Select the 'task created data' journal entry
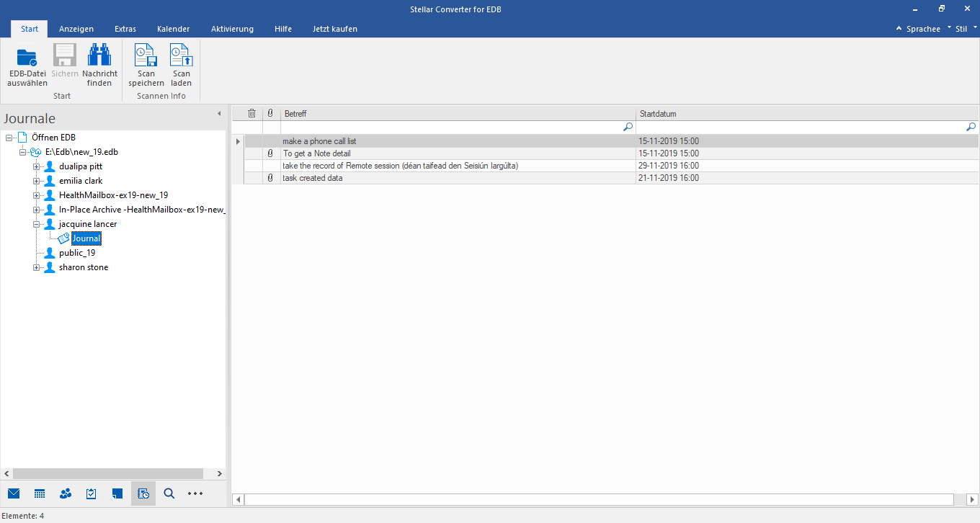This screenshot has height=523, width=980. (x=313, y=178)
